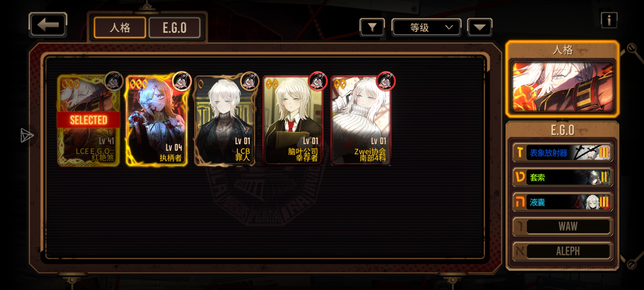Choose the LCB 罪人 identity card

225,120
